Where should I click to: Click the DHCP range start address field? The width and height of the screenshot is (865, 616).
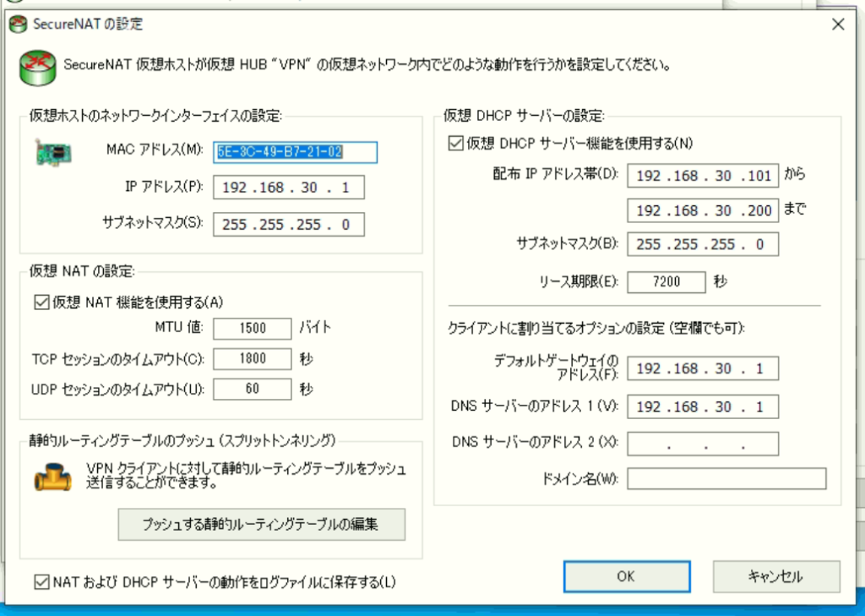703,176
